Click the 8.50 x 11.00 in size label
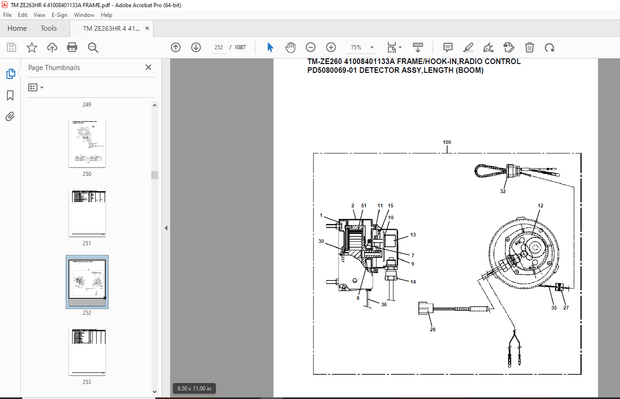This screenshot has height=399, width=620. [194, 388]
